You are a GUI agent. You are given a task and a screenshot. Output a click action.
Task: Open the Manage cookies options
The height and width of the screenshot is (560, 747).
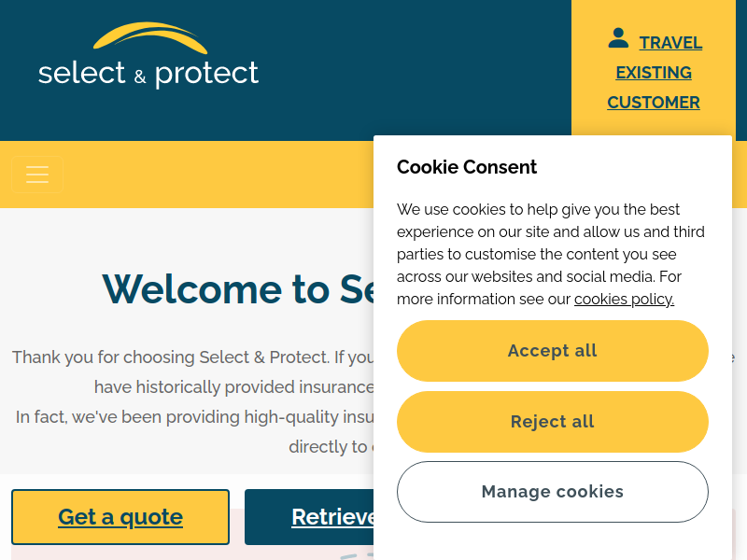click(x=552, y=492)
